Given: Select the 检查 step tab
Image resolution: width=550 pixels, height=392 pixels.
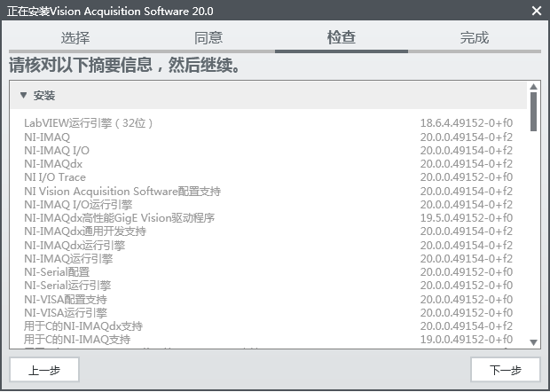Looking at the screenshot, I should 342,37.
